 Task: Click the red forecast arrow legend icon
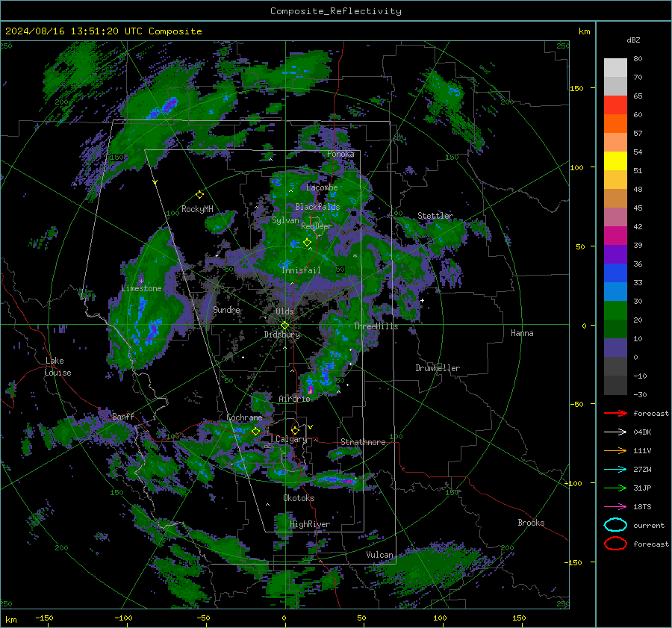pos(615,413)
